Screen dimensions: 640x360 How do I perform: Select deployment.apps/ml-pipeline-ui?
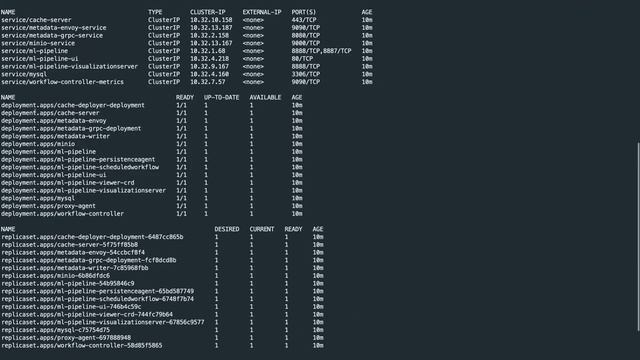click(x=53, y=175)
